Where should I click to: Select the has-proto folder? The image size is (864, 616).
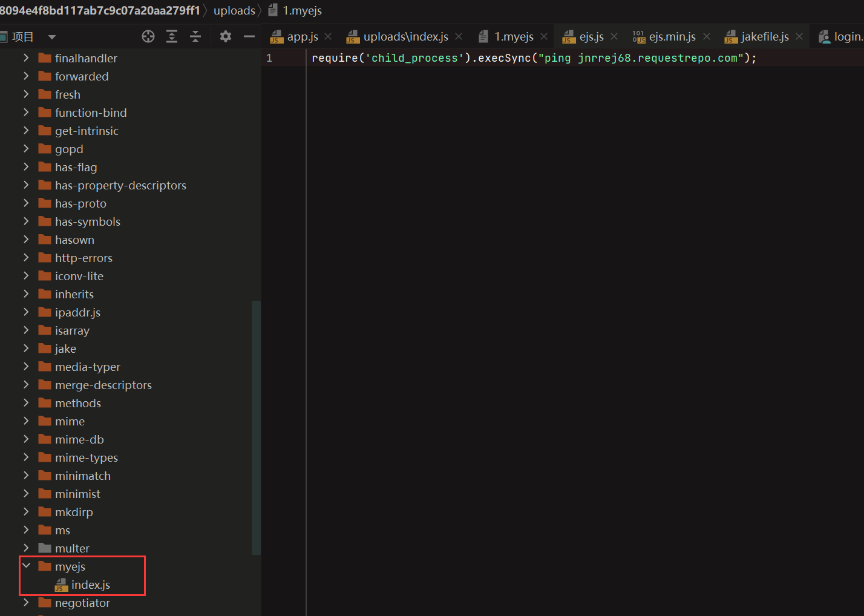(80, 203)
